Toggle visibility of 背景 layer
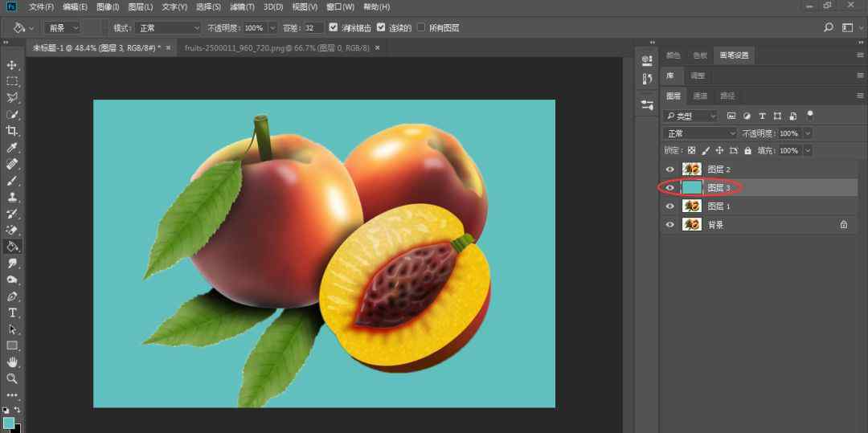Image resolution: width=868 pixels, height=433 pixels. click(670, 225)
